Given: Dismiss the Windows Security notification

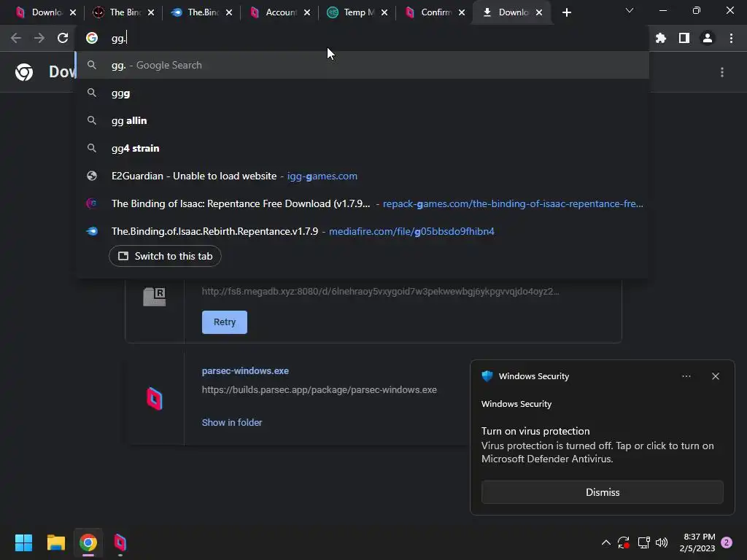Looking at the screenshot, I should pos(602,492).
